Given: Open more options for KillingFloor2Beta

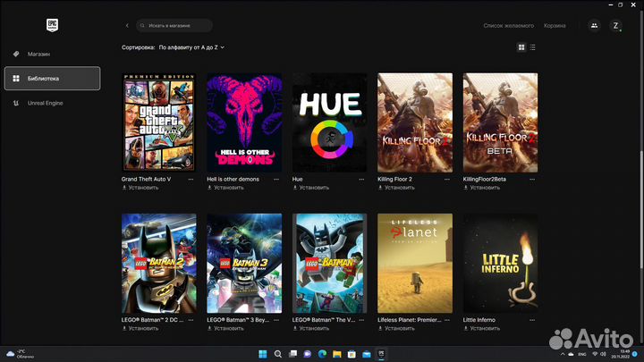Looking at the screenshot, I should click(x=532, y=180).
